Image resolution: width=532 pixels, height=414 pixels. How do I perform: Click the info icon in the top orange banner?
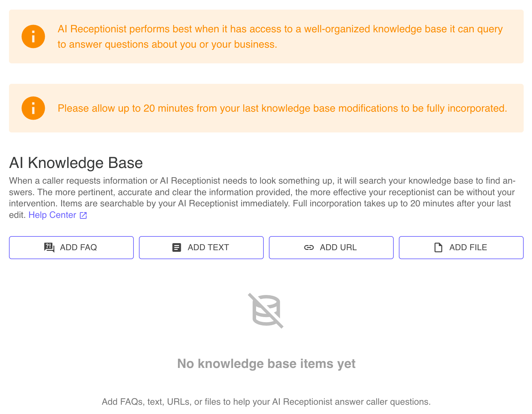coord(33,36)
